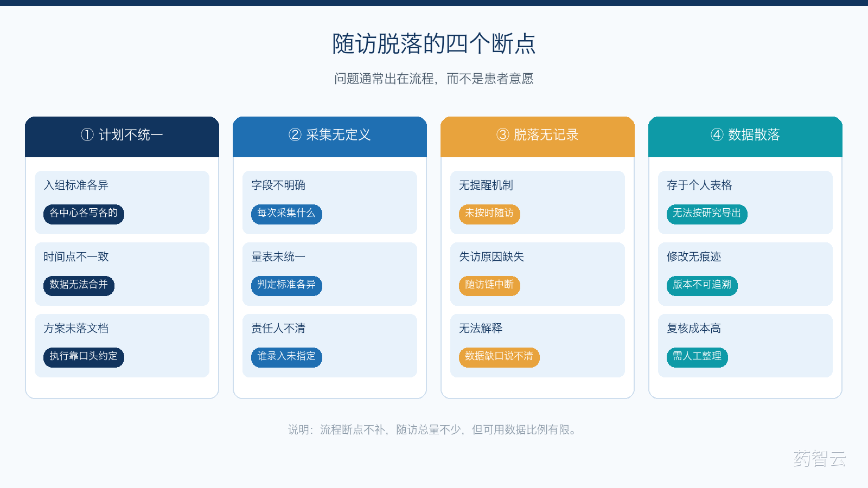Select the text 修改无痕迹
Viewport: 868px width, 488px height.
694,256
